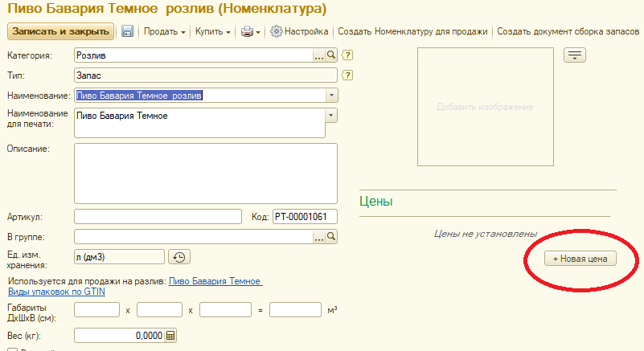Viewport: 644px width, 351px height.
Task: Open Настройка with the gear icon
Action: click(x=277, y=32)
